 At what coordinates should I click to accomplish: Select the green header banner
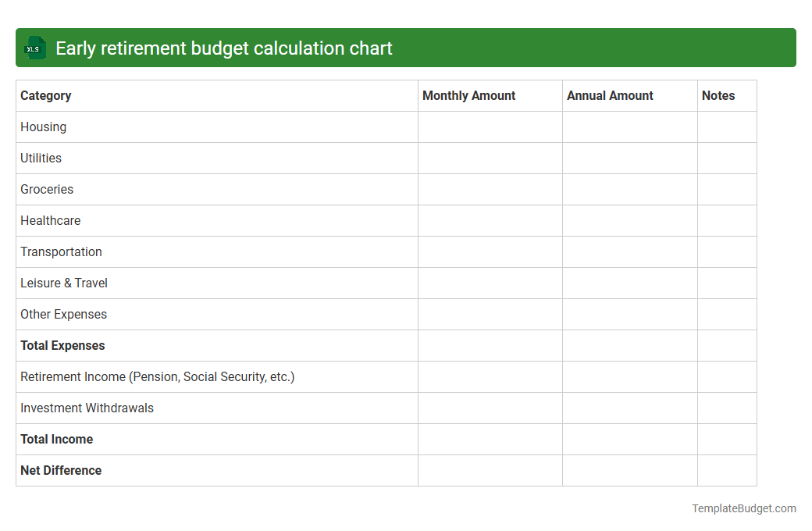pyautogui.click(x=406, y=48)
